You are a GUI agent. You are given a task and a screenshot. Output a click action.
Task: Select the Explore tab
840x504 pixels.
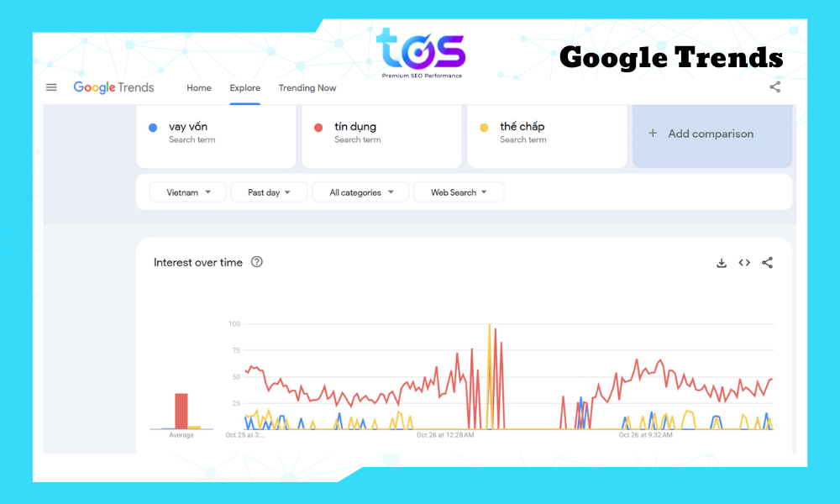coord(245,88)
